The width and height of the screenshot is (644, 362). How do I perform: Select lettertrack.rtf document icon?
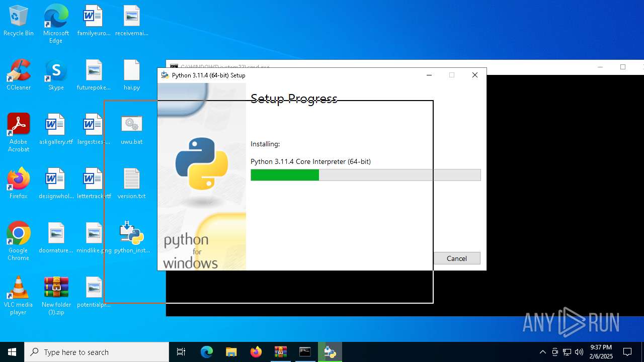click(x=94, y=184)
